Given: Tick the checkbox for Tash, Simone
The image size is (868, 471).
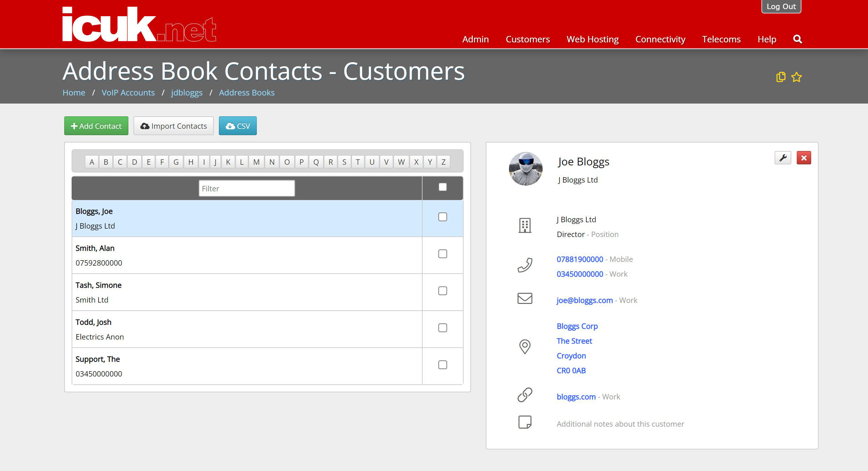Looking at the screenshot, I should tap(442, 291).
